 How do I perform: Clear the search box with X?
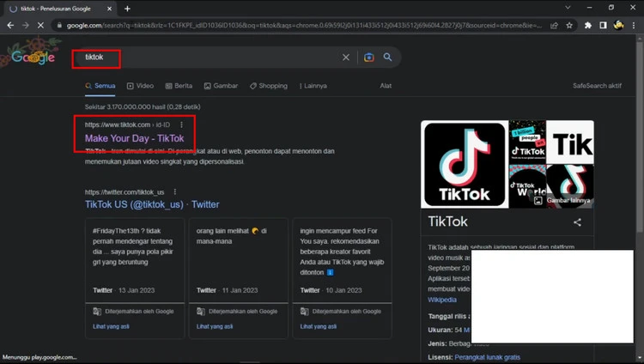pos(346,58)
